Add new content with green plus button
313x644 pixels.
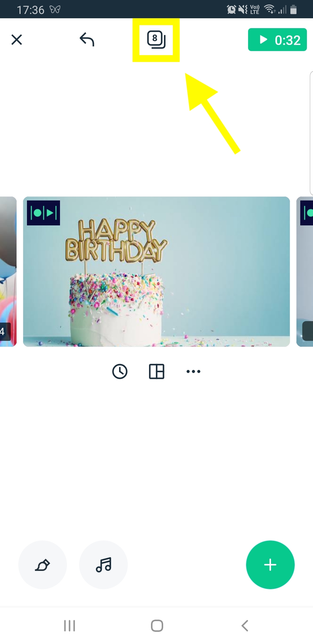(x=270, y=565)
